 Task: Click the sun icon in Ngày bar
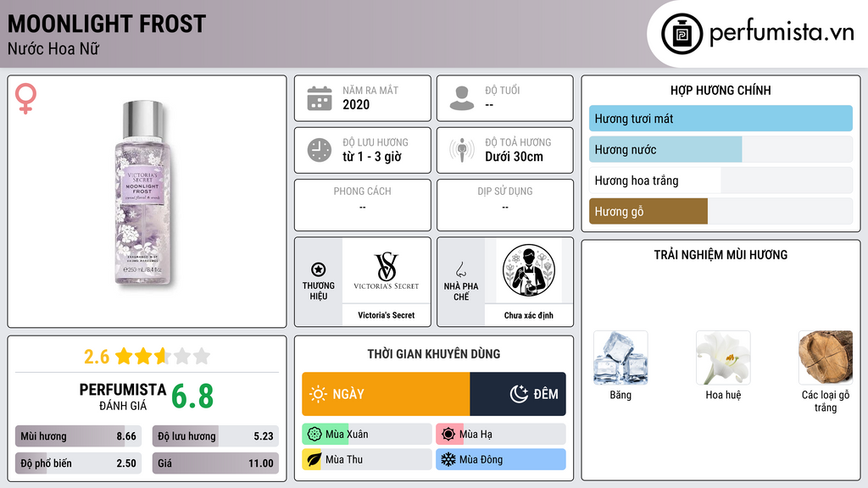[x=318, y=394]
